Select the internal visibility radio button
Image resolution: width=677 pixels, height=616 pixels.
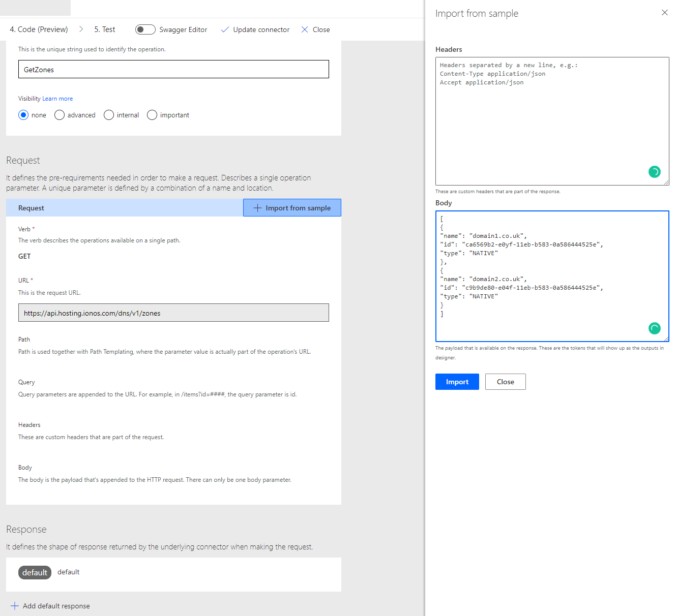coord(108,115)
